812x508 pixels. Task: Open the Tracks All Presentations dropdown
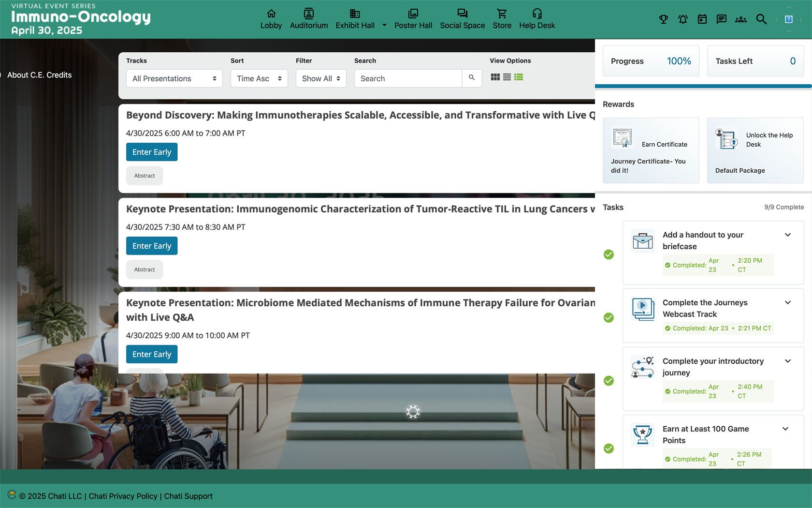tap(174, 78)
